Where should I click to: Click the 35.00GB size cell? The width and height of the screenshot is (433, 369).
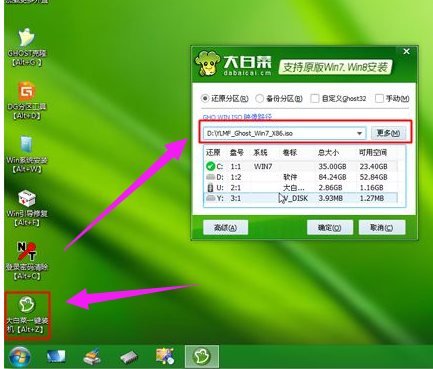(332, 166)
